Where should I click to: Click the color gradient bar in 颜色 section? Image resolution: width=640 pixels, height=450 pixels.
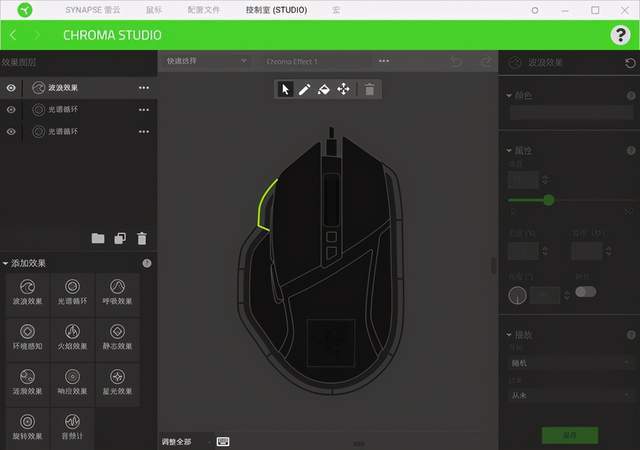click(x=571, y=112)
